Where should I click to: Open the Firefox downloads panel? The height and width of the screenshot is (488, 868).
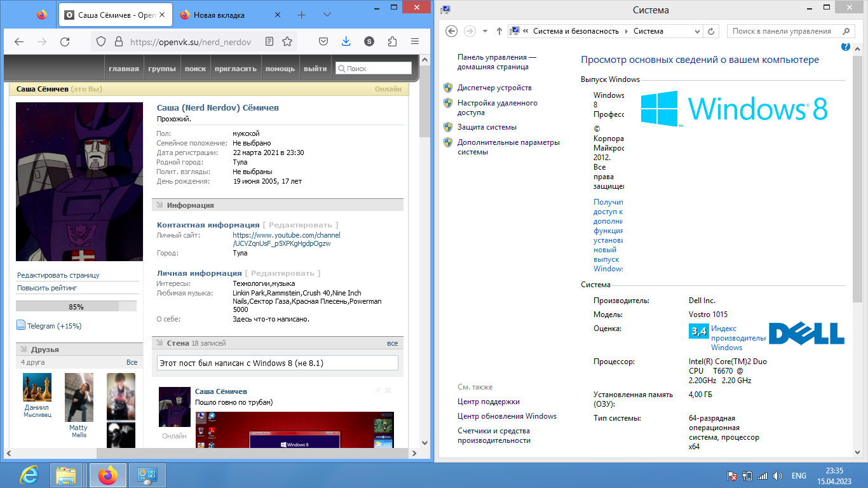coord(346,41)
